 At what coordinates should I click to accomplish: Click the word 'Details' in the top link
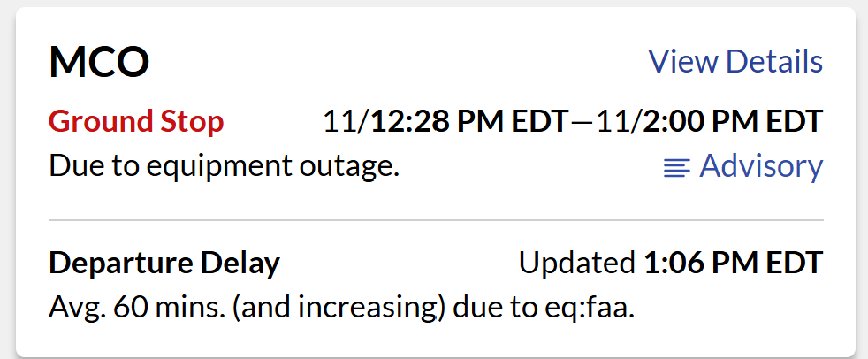774,62
